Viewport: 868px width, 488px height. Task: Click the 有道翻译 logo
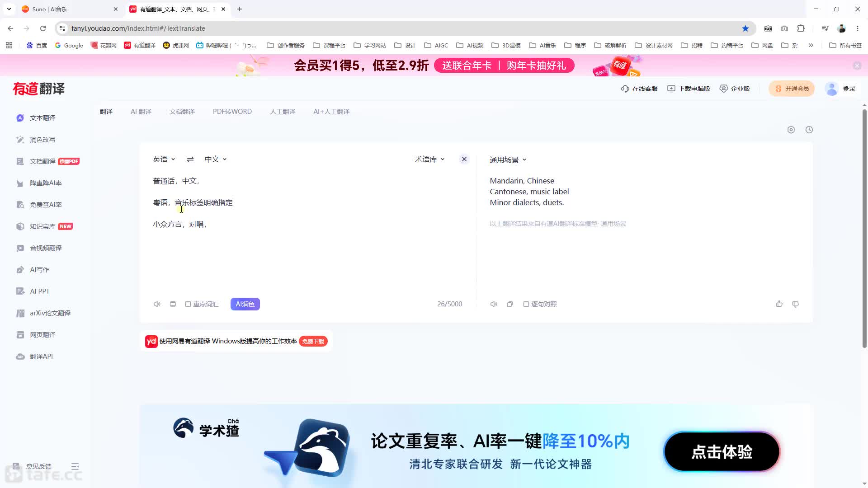[x=39, y=89]
